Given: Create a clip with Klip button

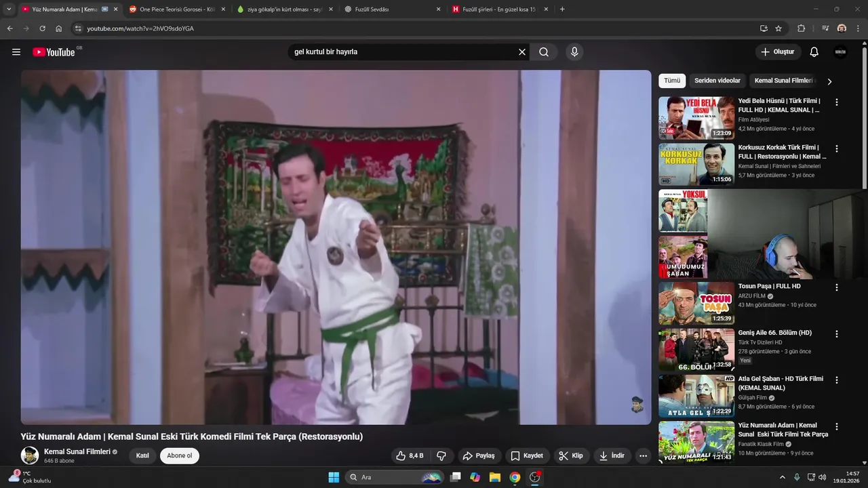Looking at the screenshot, I should tap(571, 455).
